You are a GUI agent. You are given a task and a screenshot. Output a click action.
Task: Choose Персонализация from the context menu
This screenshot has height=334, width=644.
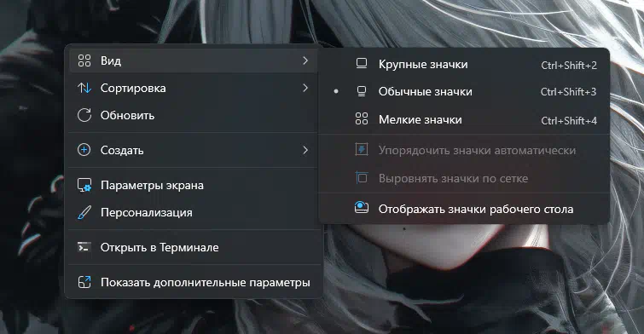(x=193, y=212)
